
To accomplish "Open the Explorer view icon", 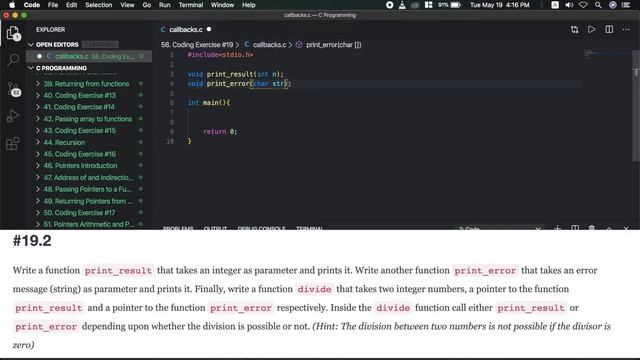I will (x=13, y=33).
